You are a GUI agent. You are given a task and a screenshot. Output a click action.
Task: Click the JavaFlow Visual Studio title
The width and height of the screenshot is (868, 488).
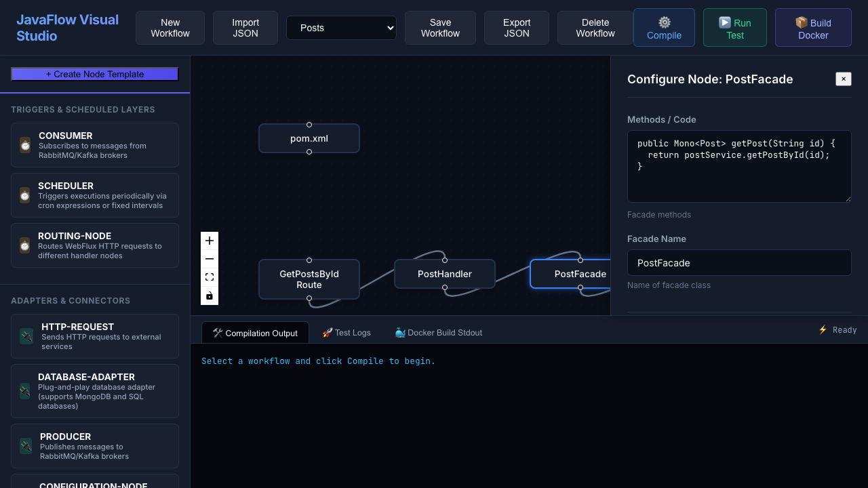(x=67, y=28)
